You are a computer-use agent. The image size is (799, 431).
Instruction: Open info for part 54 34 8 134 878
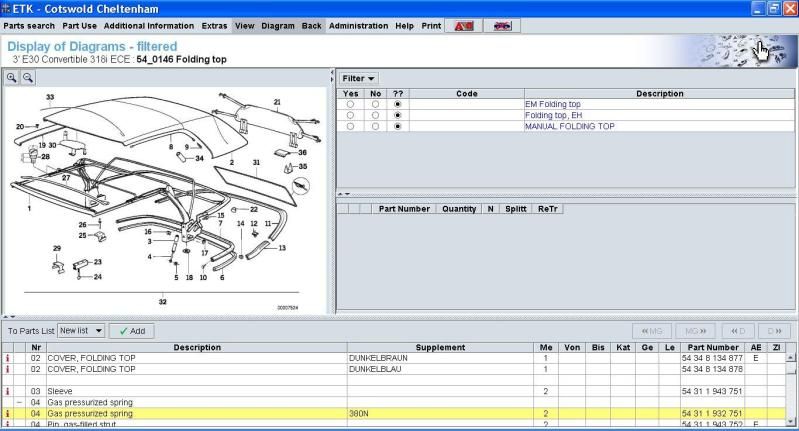click(x=7, y=369)
